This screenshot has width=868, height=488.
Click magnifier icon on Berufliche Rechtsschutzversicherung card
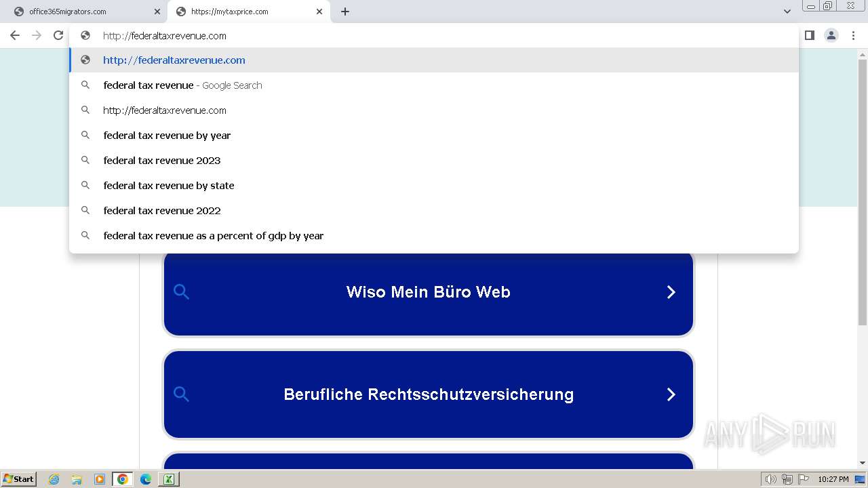pyautogui.click(x=181, y=394)
